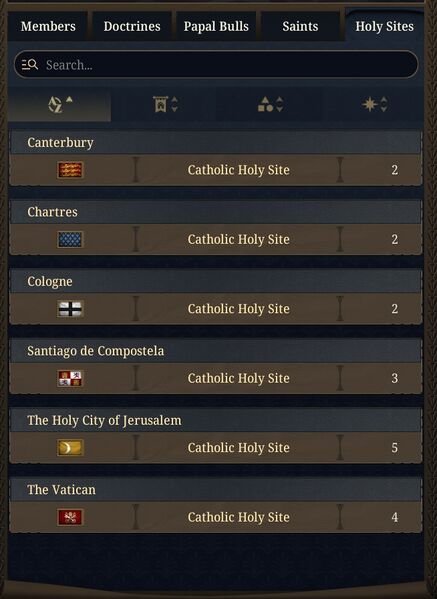Click the yellow crescent flag under Jerusalem
The height and width of the screenshot is (599, 437).
[x=70, y=448]
